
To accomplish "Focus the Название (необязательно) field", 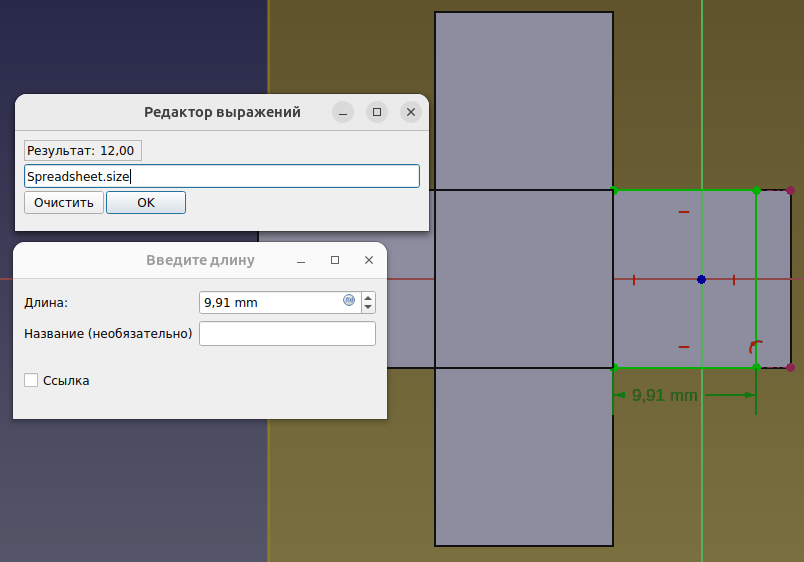I will pyautogui.click(x=287, y=334).
